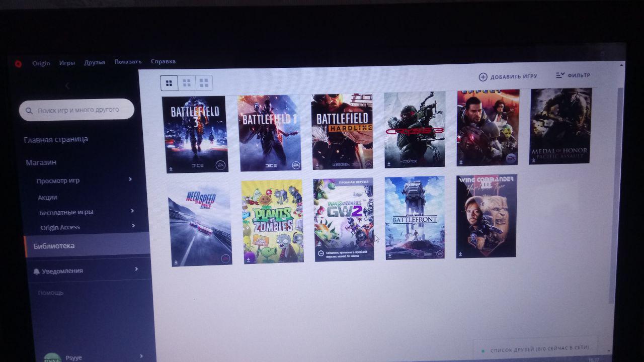Screen dimensions: 644x362
Task: Click the Psyye user avatar
Action: click(x=52, y=357)
